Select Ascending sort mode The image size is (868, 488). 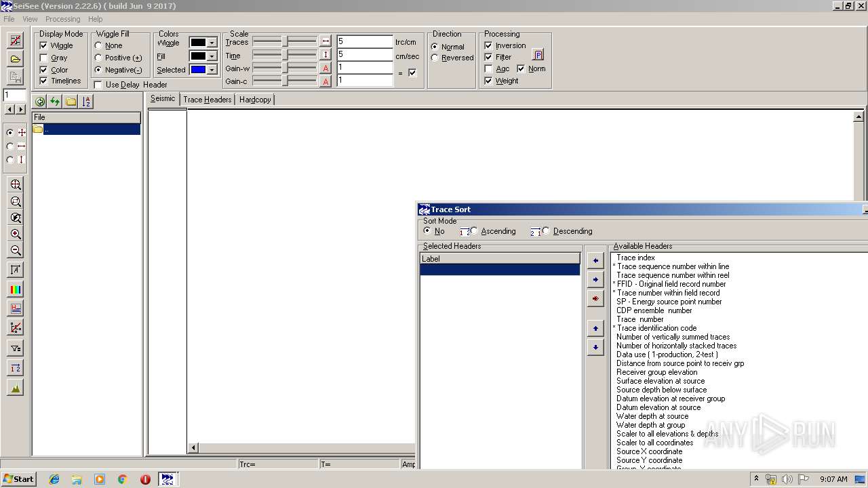(x=474, y=230)
